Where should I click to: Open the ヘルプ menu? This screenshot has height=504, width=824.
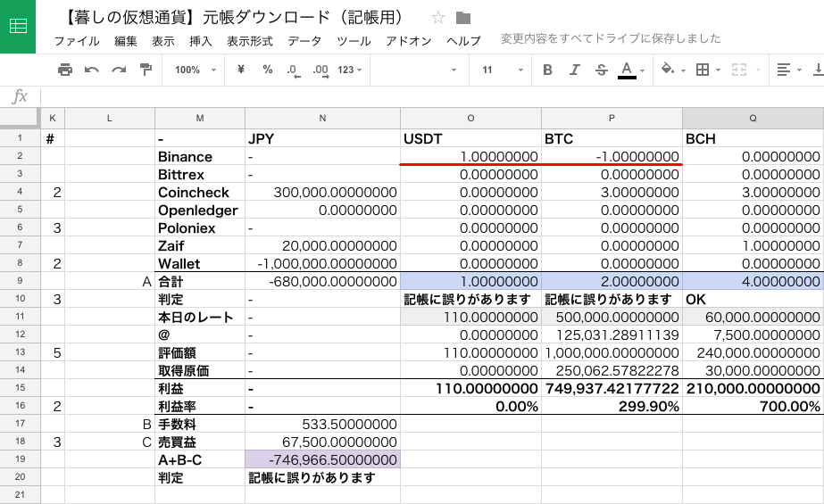463,41
